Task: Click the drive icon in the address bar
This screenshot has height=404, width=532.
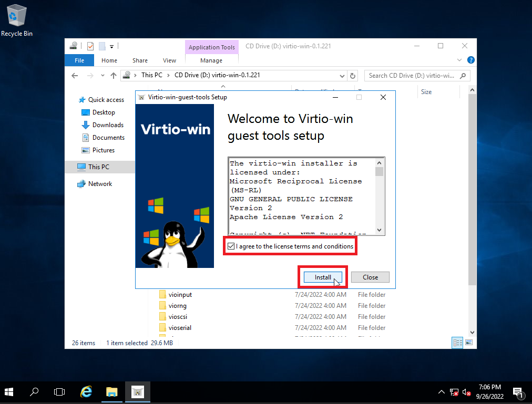Action: click(126, 75)
